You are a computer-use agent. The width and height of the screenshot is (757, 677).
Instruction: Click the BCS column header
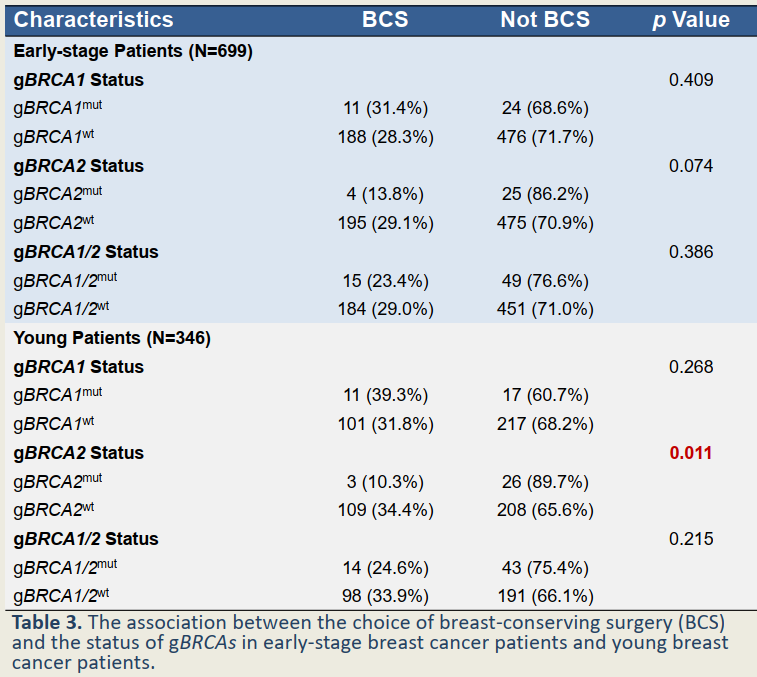point(385,20)
